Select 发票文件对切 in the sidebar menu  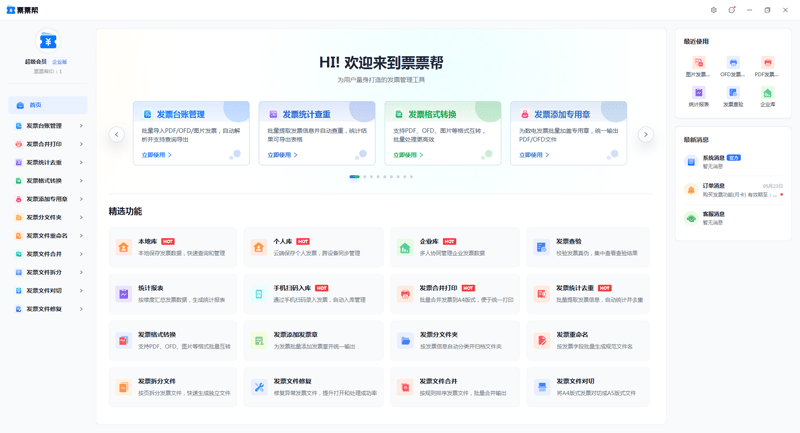(x=48, y=291)
